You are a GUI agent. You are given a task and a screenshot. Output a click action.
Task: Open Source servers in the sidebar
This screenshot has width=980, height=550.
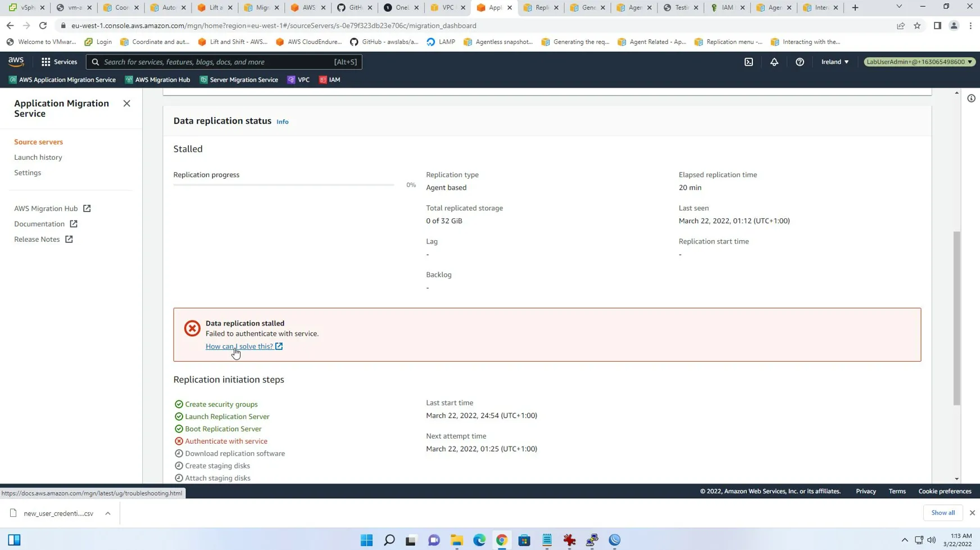(x=38, y=142)
